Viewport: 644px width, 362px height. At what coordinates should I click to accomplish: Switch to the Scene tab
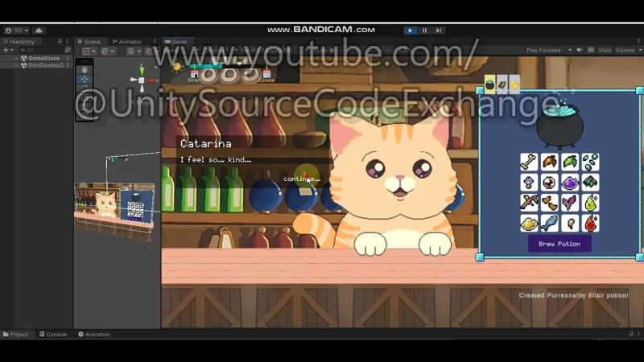pos(89,42)
